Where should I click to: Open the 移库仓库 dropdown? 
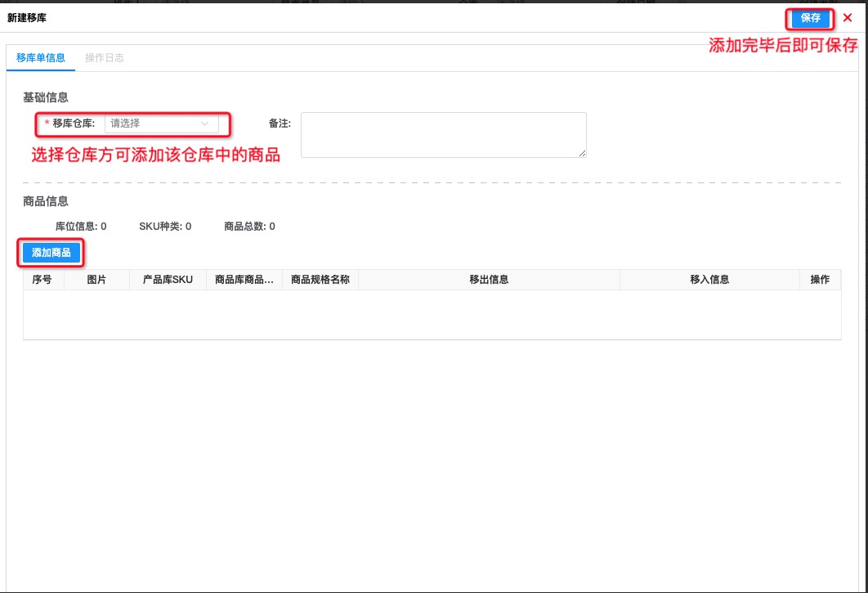click(161, 124)
